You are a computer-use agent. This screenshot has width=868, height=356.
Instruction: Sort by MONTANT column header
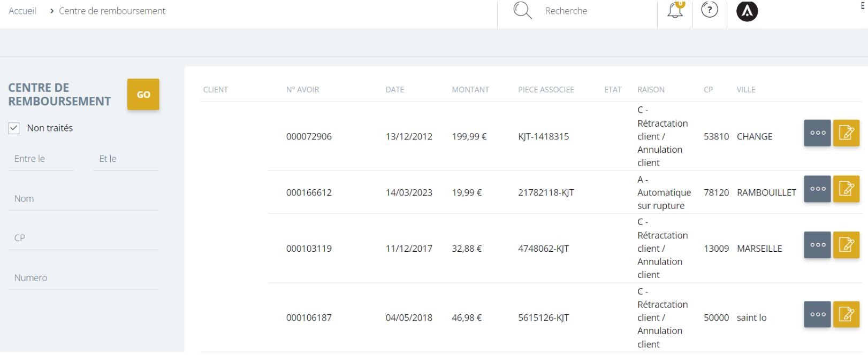pyautogui.click(x=470, y=90)
